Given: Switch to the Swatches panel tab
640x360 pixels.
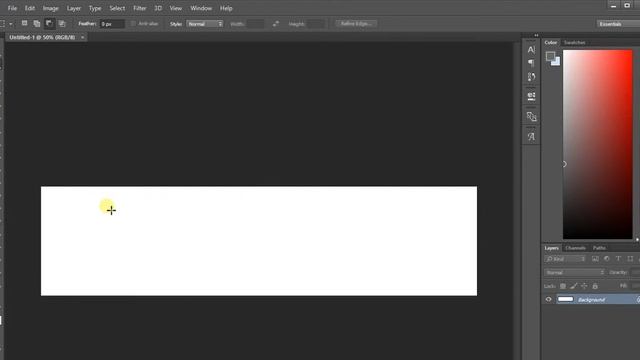Looking at the screenshot, I should click(574, 42).
